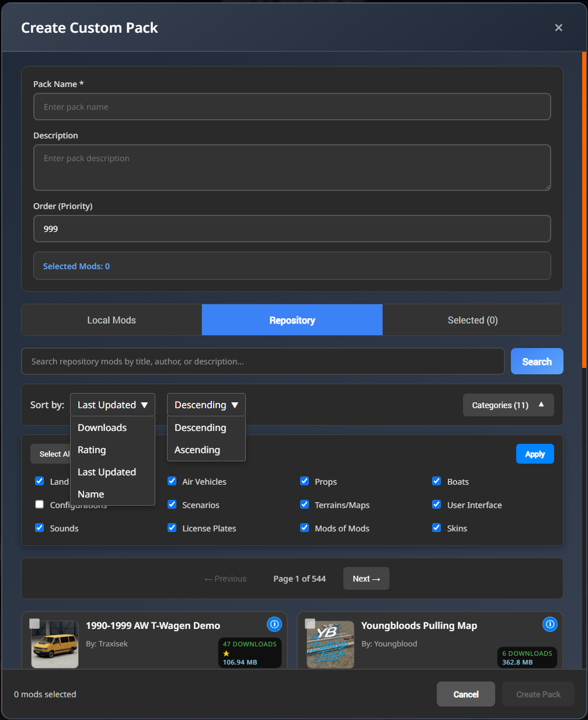Screen dimensions: 588x720
Task: Click the blue Search button
Action: tap(537, 361)
